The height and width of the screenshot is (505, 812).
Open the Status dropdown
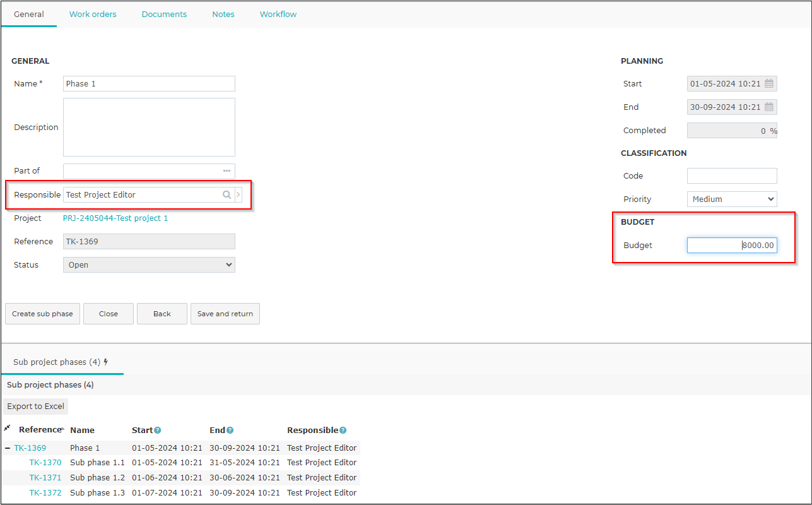149,265
